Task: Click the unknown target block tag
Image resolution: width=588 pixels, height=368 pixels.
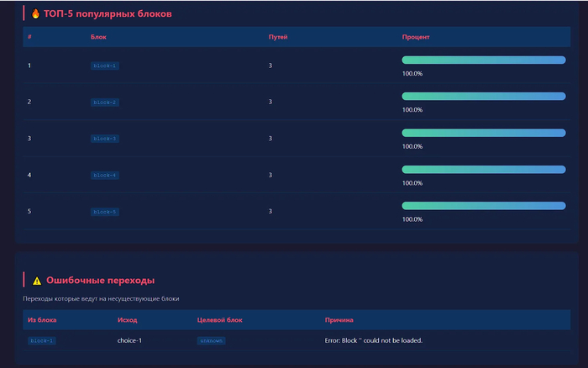Action: pos(211,341)
